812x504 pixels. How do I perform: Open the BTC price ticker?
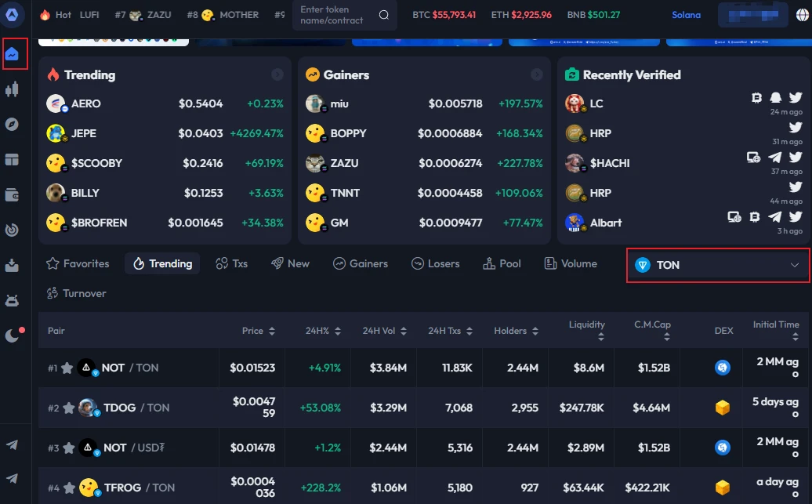coord(444,15)
